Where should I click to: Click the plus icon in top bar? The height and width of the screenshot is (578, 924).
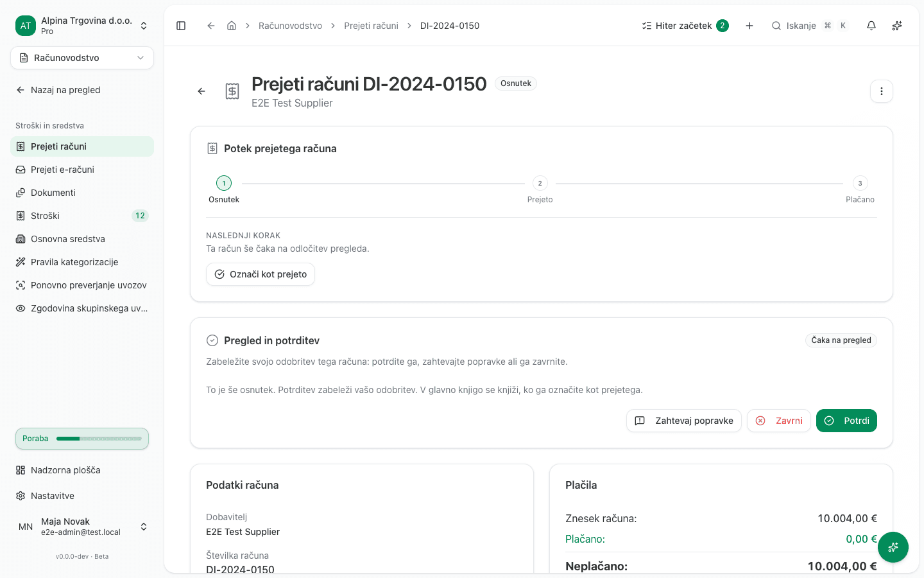(x=749, y=26)
